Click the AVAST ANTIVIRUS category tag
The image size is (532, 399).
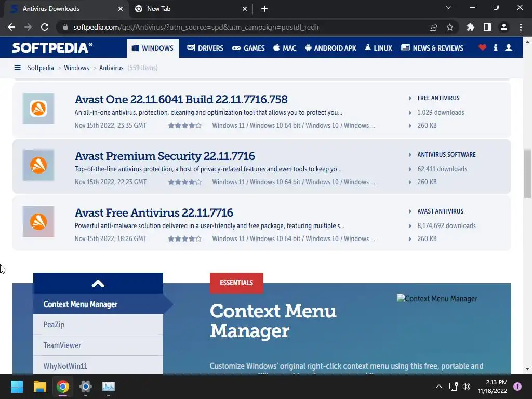441,211
